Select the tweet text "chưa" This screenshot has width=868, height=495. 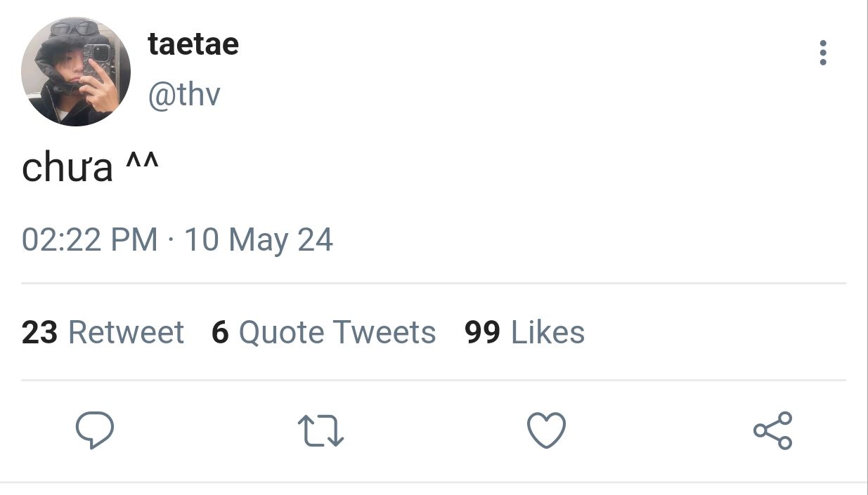67,169
